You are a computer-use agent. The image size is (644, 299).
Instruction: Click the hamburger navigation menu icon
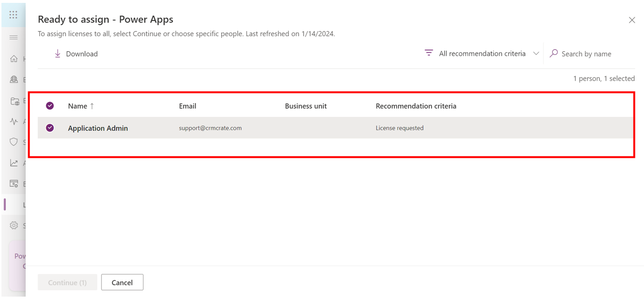(14, 37)
